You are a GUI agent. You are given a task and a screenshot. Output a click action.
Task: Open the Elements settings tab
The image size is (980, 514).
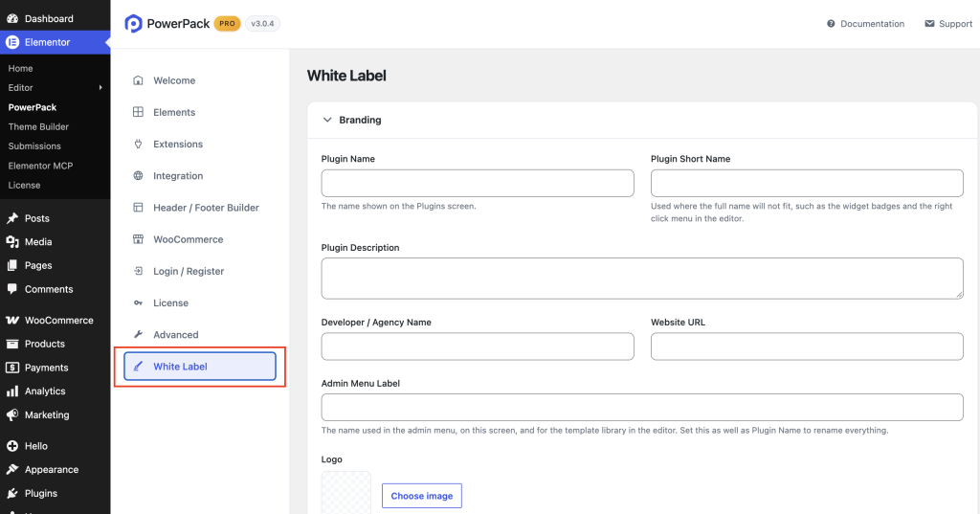click(x=199, y=112)
